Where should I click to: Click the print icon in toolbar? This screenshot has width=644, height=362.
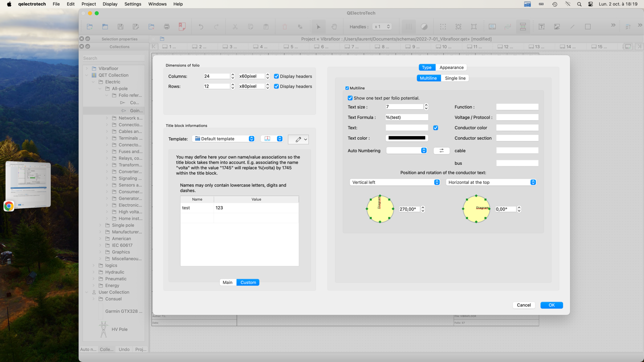click(167, 27)
